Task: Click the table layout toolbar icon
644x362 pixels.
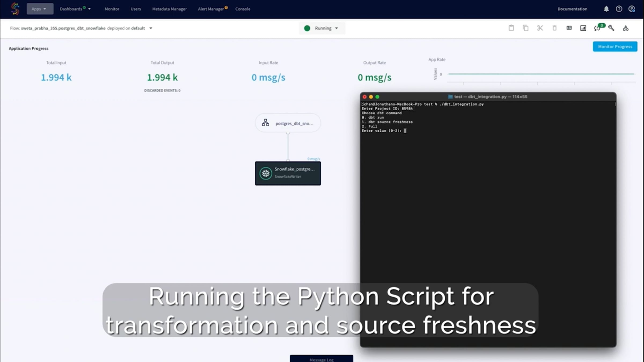Action: coord(569,28)
